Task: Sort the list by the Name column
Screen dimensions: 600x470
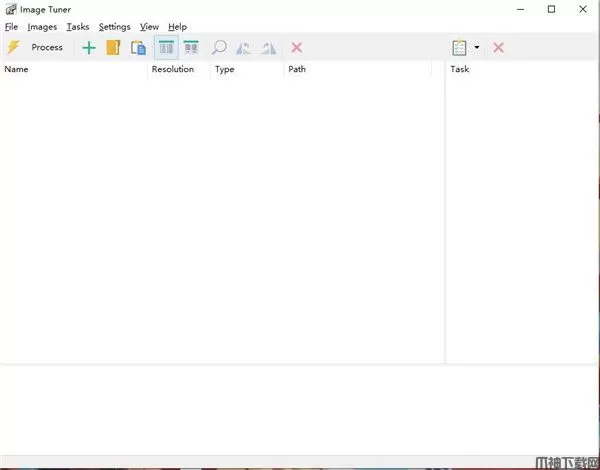Action: [73, 69]
